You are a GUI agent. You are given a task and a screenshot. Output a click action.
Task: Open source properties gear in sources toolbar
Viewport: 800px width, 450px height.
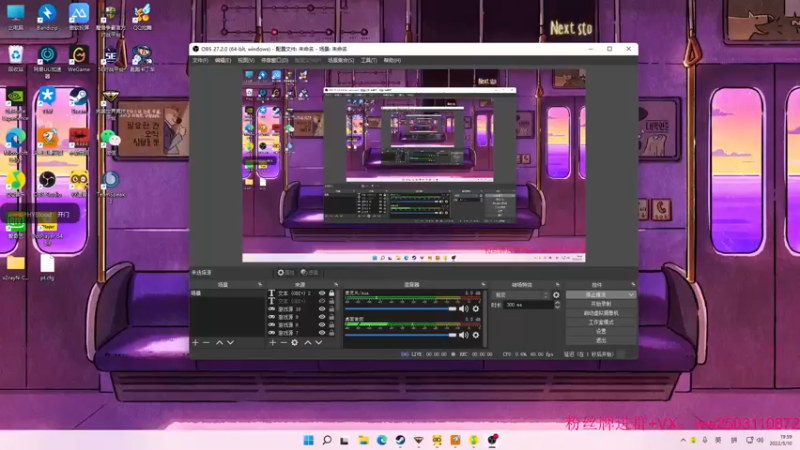pyautogui.click(x=294, y=342)
